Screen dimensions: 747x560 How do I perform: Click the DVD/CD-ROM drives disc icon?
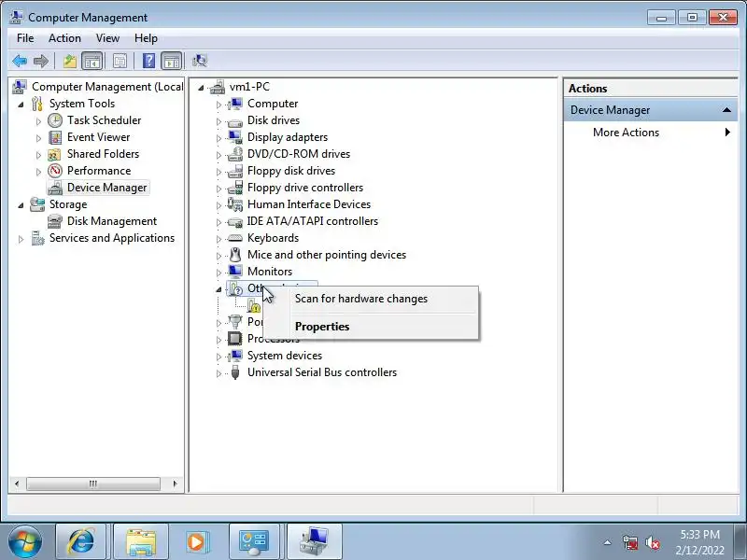pos(235,154)
